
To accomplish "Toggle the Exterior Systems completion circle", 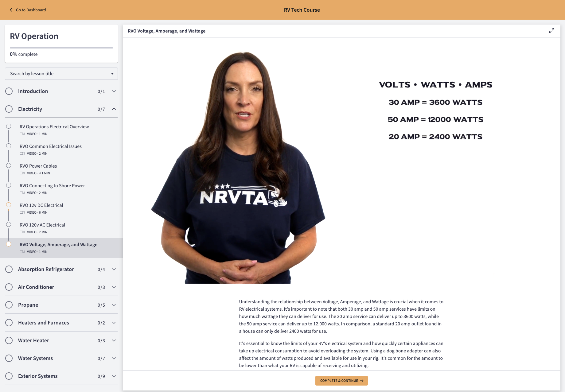I will click(9, 376).
